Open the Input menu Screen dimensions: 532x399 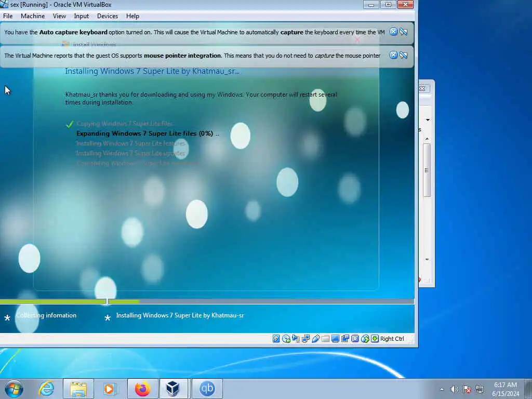pos(82,16)
